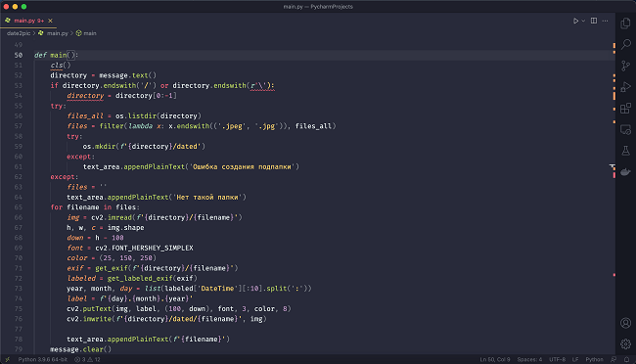
Task: Open the Search view icon
Action: [x=625, y=44]
